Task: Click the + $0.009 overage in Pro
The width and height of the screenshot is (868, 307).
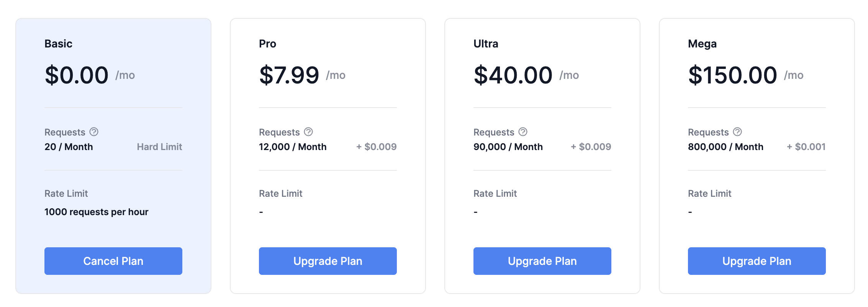Action: (x=377, y=147)
